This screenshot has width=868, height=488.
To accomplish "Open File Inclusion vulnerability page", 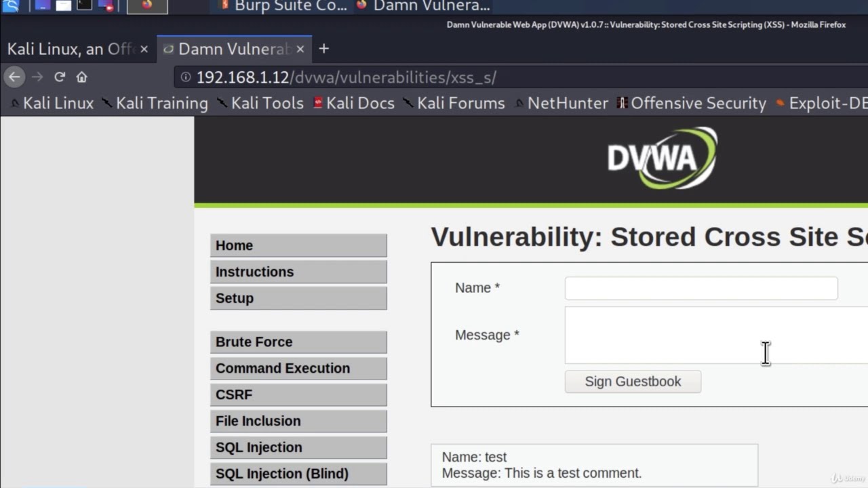I will (x=298, y=421).
